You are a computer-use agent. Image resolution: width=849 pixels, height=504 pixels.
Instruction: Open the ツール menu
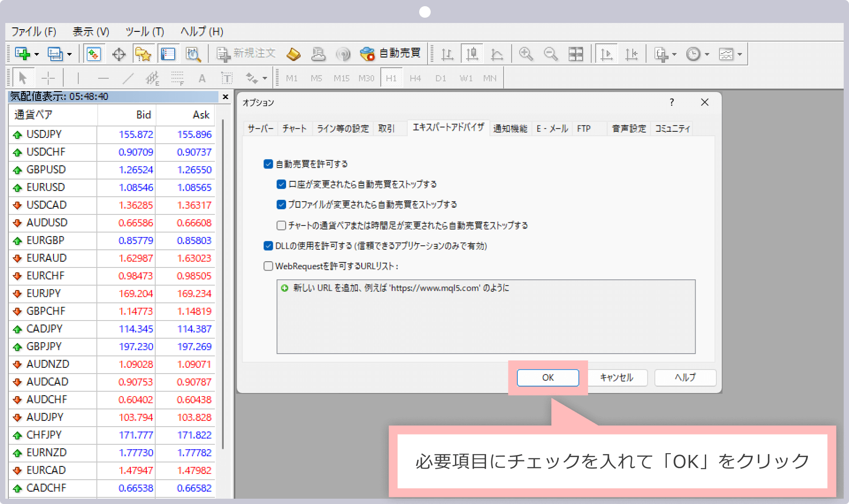tap(144, 31)
